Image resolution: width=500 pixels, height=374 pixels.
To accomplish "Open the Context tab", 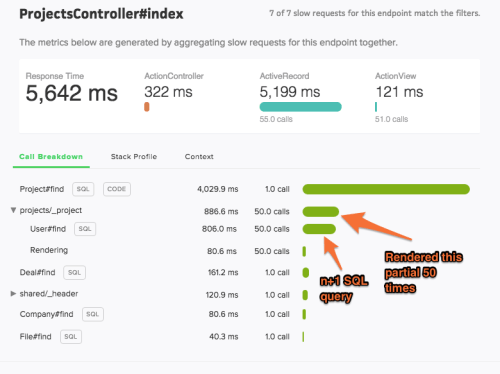I will [199, 157].
